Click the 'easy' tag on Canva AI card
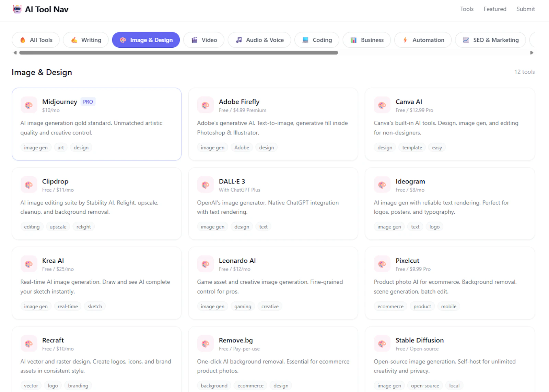The image size is (549, 392). 437,147
